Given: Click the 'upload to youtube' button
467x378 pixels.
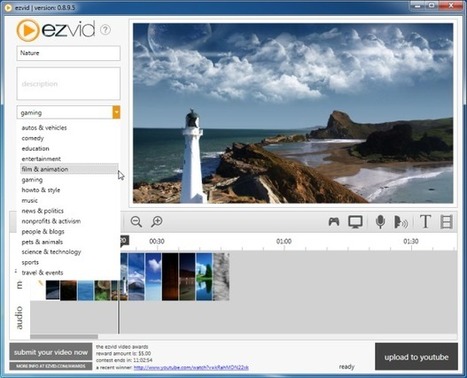Looking at the screenshot, I should pos(416,357).
